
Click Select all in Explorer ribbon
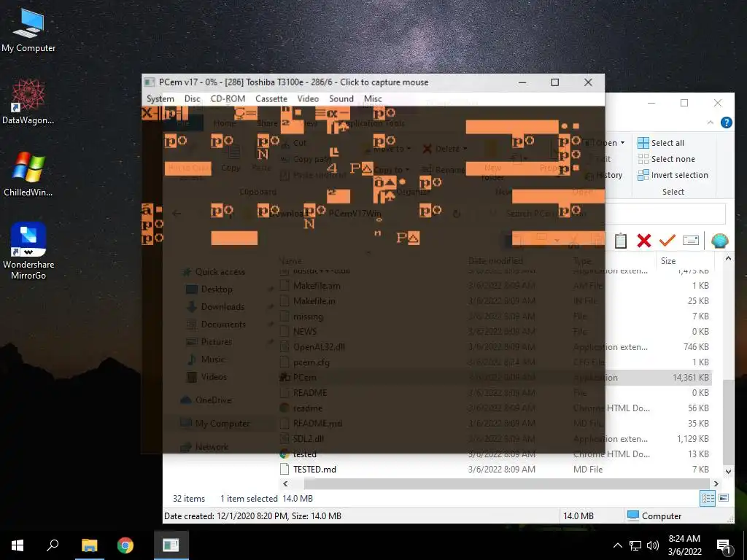[x=661, y=143]
